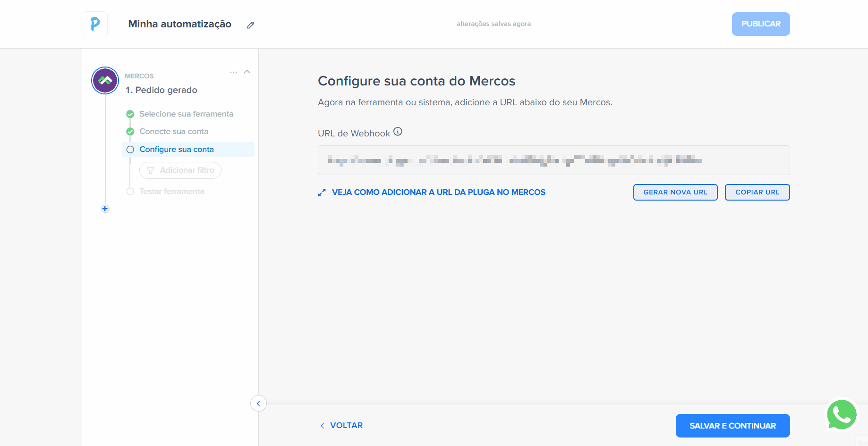
Task: Click COPIAR URL button
Action: tap(757, 192)
